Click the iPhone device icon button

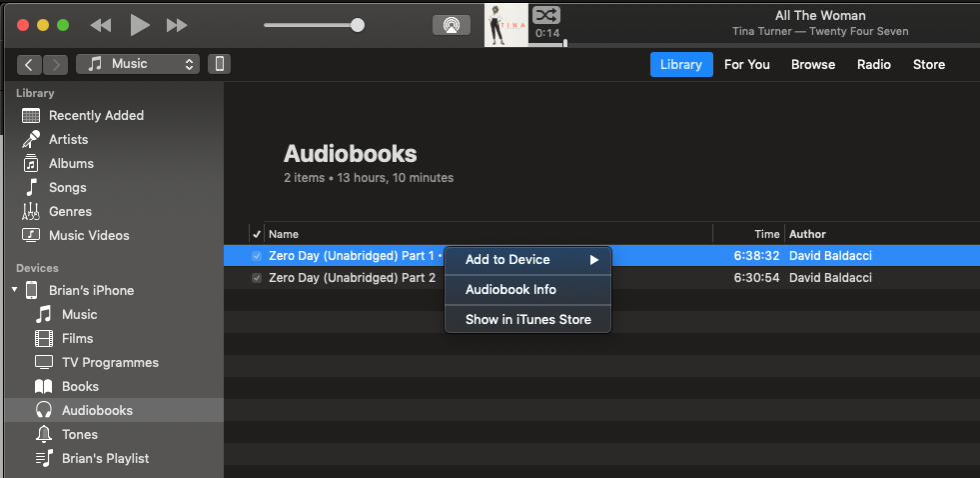coord(219,64)
